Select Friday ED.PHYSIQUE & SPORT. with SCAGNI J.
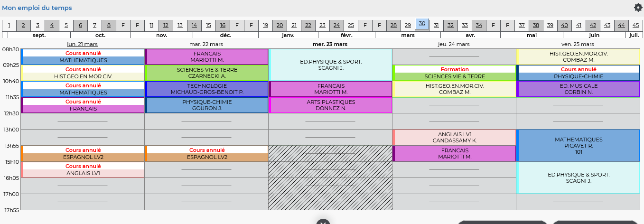The width and height of the screenshot is (644, 224). 578,177
